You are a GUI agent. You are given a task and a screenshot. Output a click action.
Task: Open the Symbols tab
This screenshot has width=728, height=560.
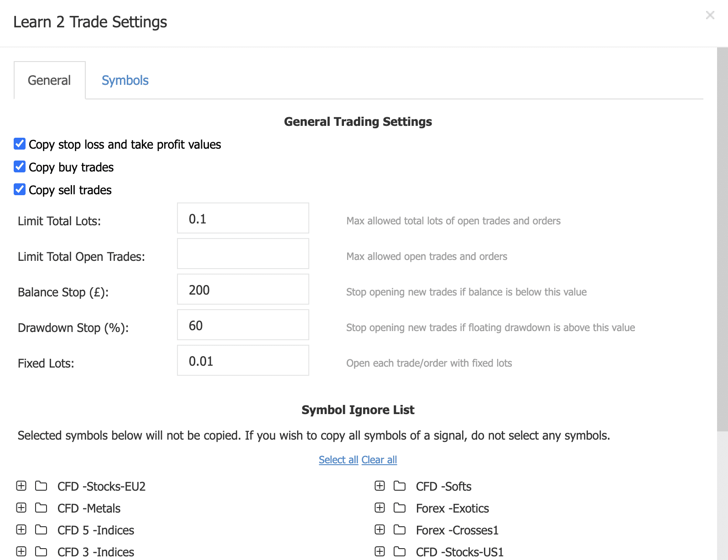click(125, 80)
